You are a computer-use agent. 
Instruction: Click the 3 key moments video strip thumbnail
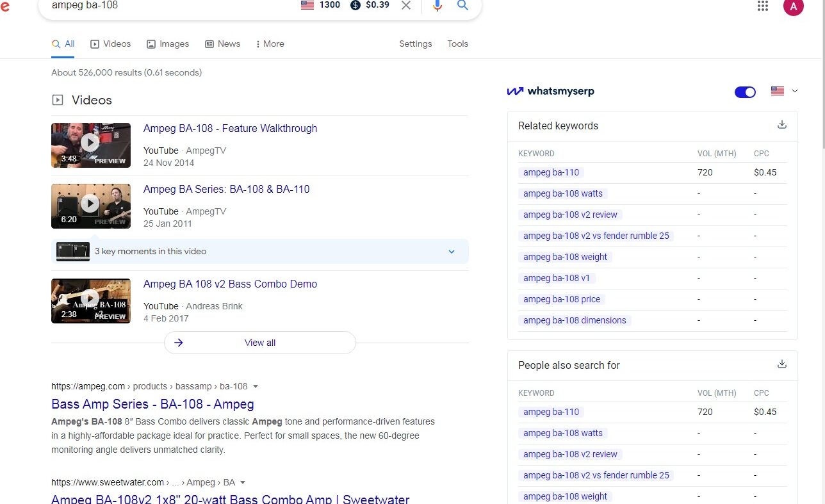[x=73, y=252]
